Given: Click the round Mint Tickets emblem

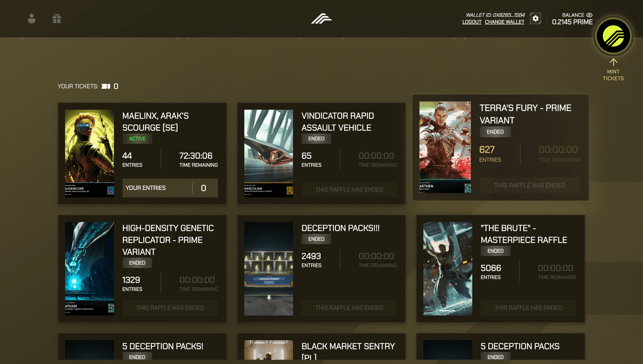Looking at the screenshot, I should point(613,36).
